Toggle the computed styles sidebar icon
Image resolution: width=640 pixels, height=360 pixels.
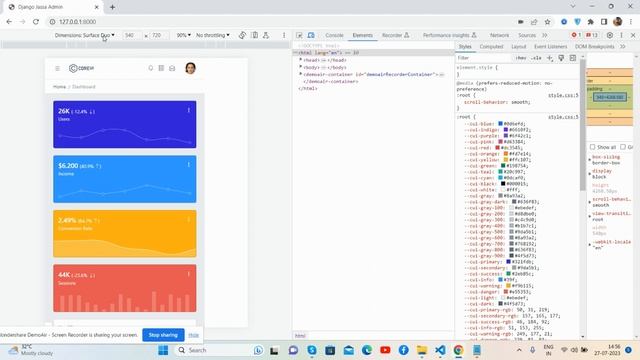point(573,58)
